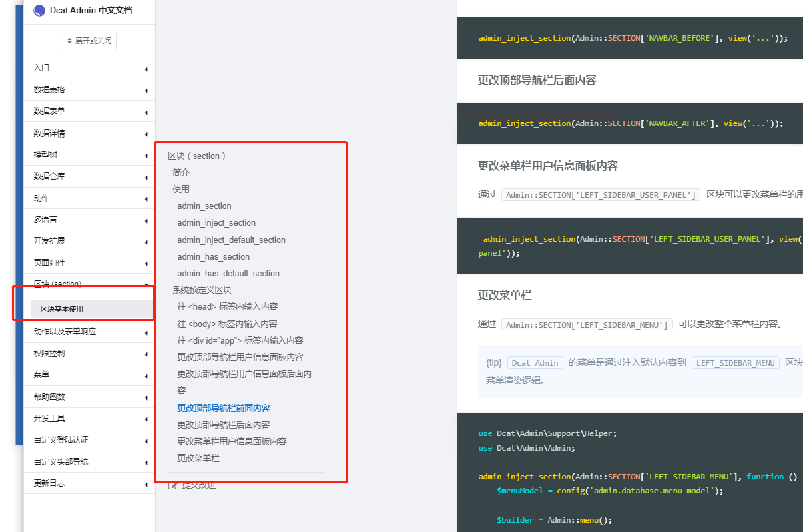The width and height of the screenshot is (803, 532).
Task: Expand the 权限控制 arrow icon
Action: (146, 354)
